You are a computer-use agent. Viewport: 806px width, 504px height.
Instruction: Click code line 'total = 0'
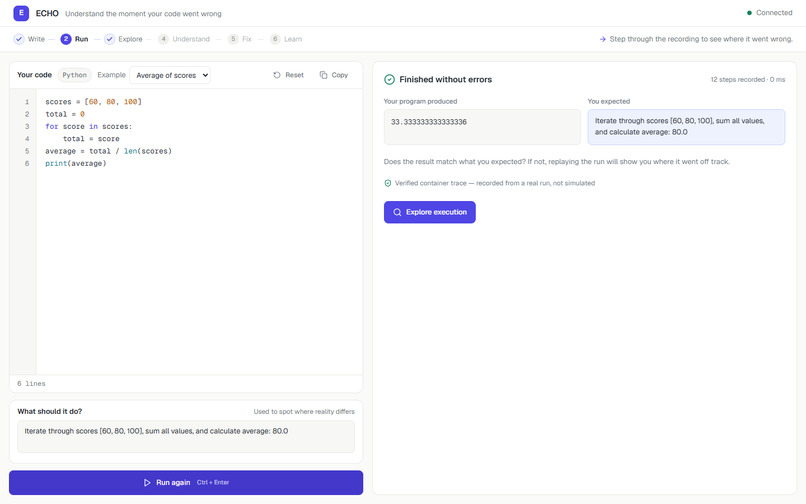coord(65,114)
